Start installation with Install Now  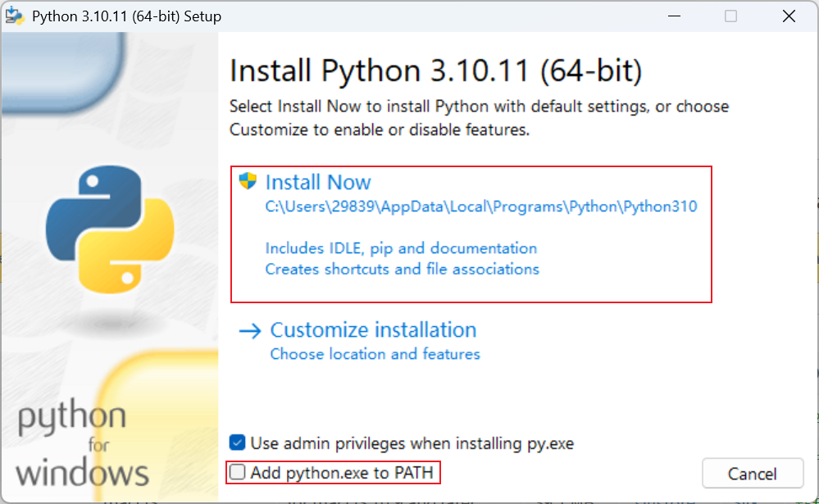click(x=318, y=182)
